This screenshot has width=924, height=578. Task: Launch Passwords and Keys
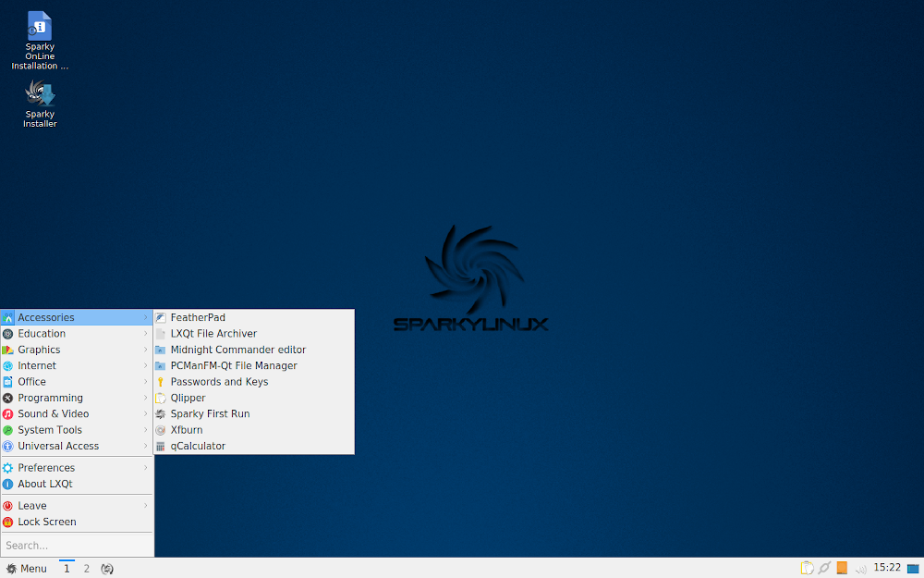click(x=254, y=382)
